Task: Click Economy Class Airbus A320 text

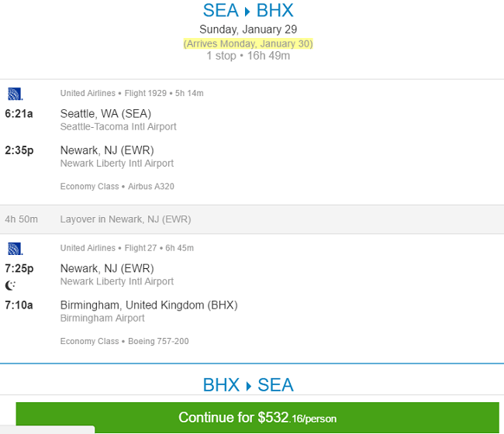Action: pyautogui.click(x=117, y=186)
